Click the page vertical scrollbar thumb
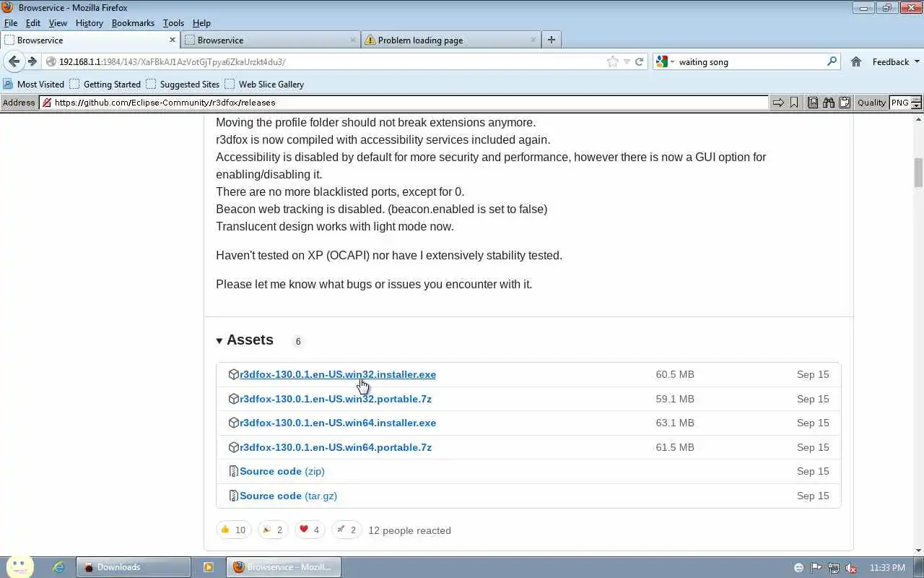 (918, 172)
